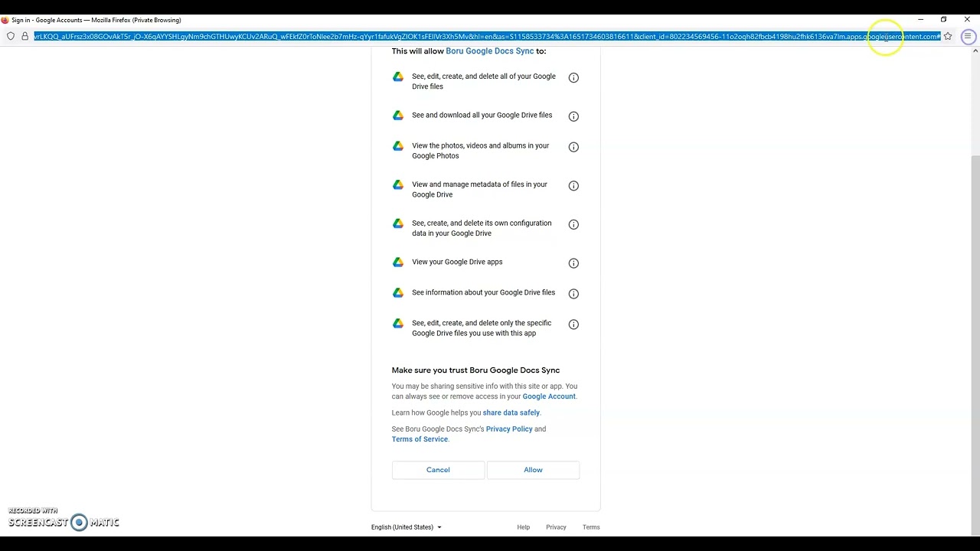Open the Terms of Service link
This screenshot has width=980, height=551.
[420, 439]
